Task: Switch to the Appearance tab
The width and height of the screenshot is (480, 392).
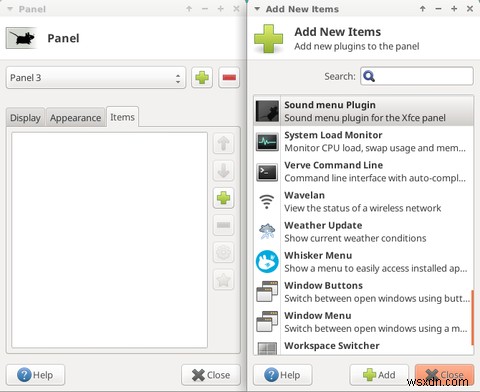Action: tap(76, 118)
